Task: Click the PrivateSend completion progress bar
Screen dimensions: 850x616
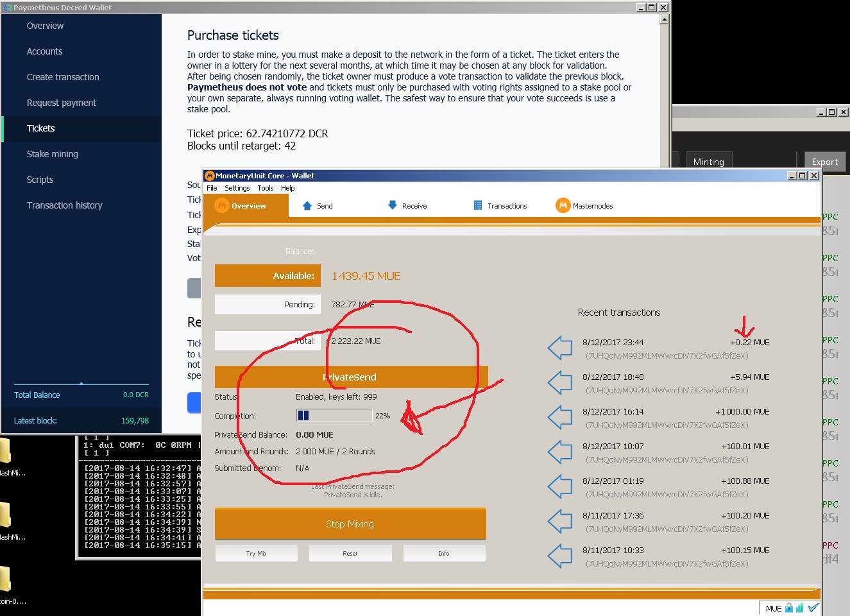Action: coord(334,416)
